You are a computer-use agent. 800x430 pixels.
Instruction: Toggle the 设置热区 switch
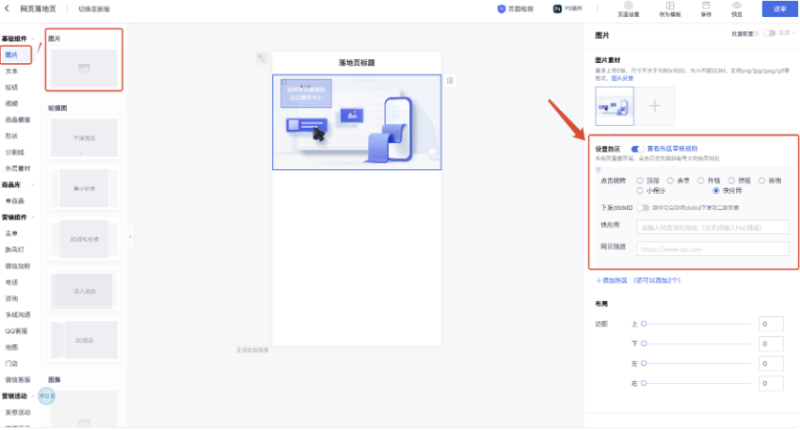(x=636, y=148)
